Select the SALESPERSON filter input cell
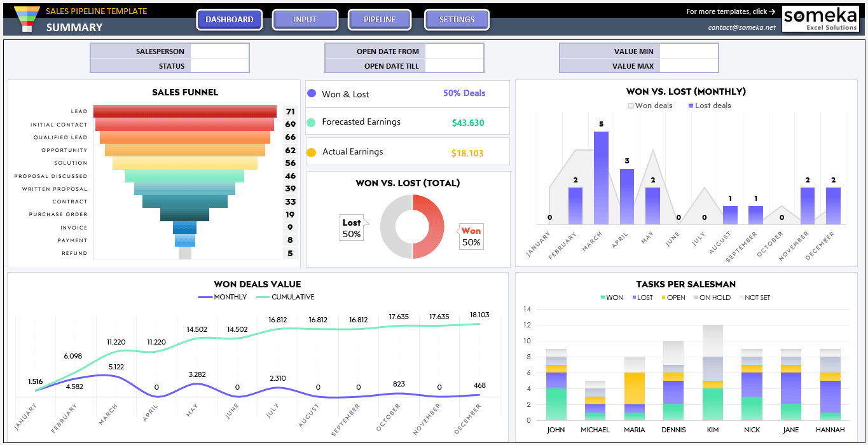Viewport: 868px width, 445px height. point(219,51)
